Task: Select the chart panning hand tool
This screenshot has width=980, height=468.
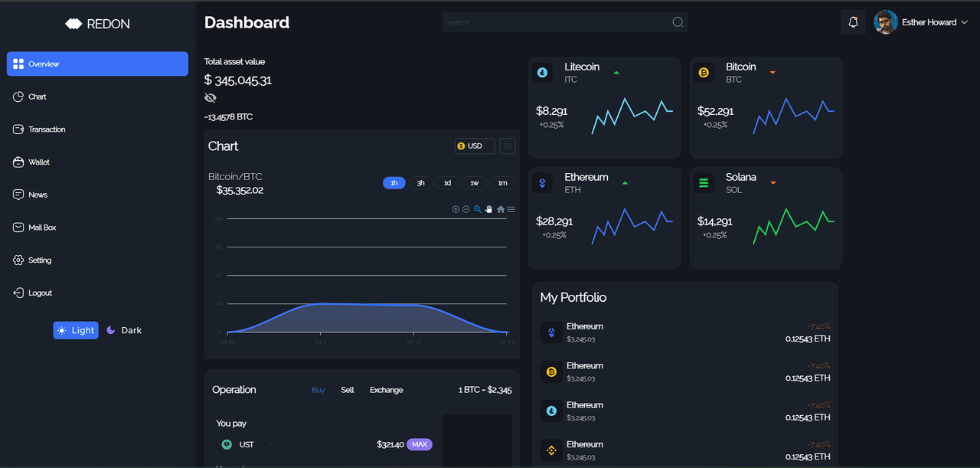Action: [x=488, y=209]
